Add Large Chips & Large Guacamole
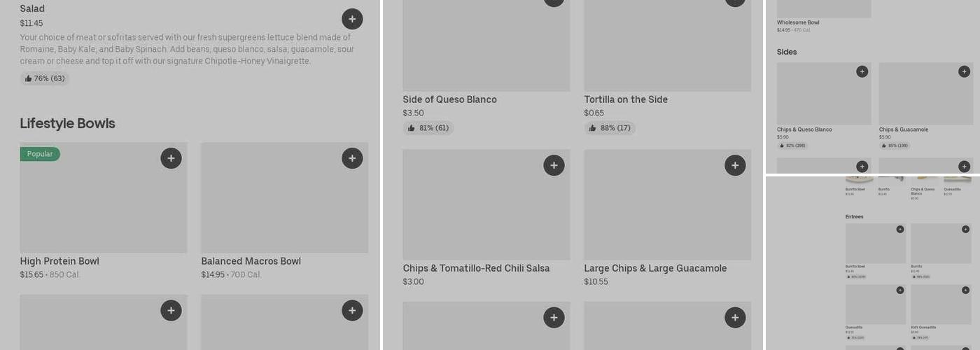Viewport: 980px width, 350px height. 735,165
